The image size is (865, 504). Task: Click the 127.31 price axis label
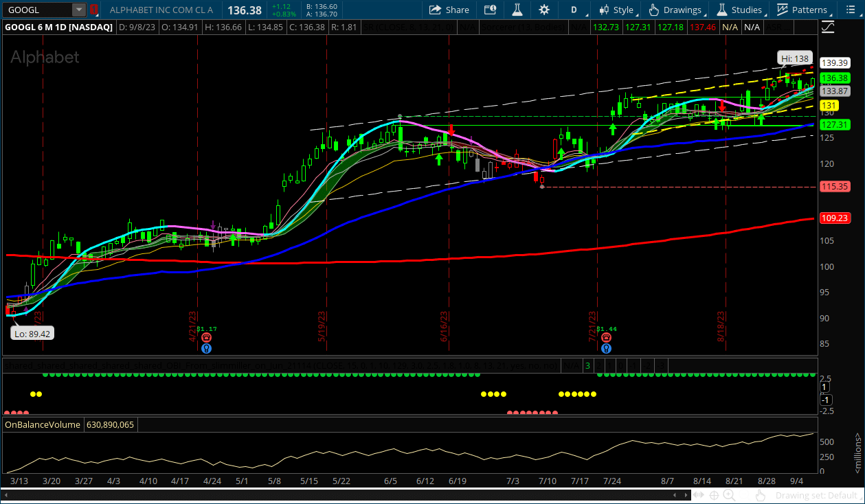tap(835, 125)
